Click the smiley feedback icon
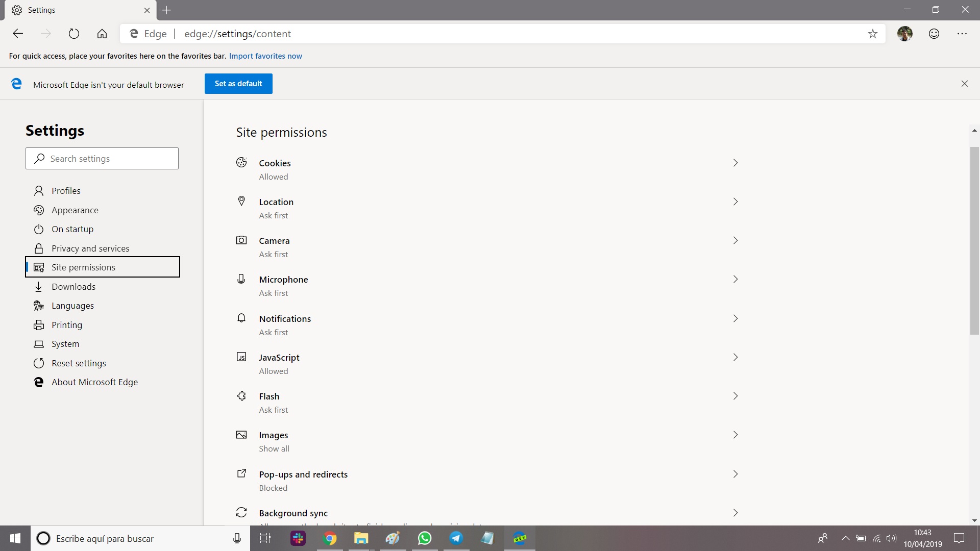Screen dimensions: 980x551 tap(934, 34)
